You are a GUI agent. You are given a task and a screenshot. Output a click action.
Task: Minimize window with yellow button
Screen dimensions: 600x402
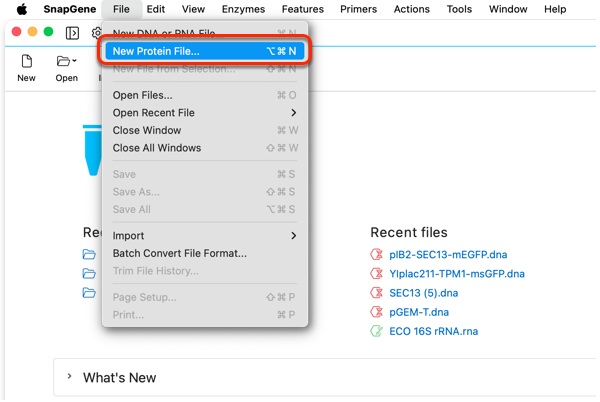tap(33, 32)
